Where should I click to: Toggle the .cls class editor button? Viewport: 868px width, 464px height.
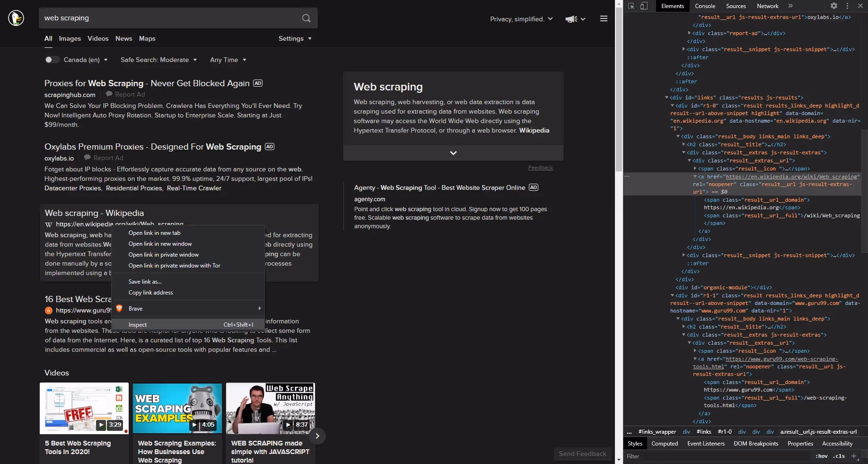point(840,456)
